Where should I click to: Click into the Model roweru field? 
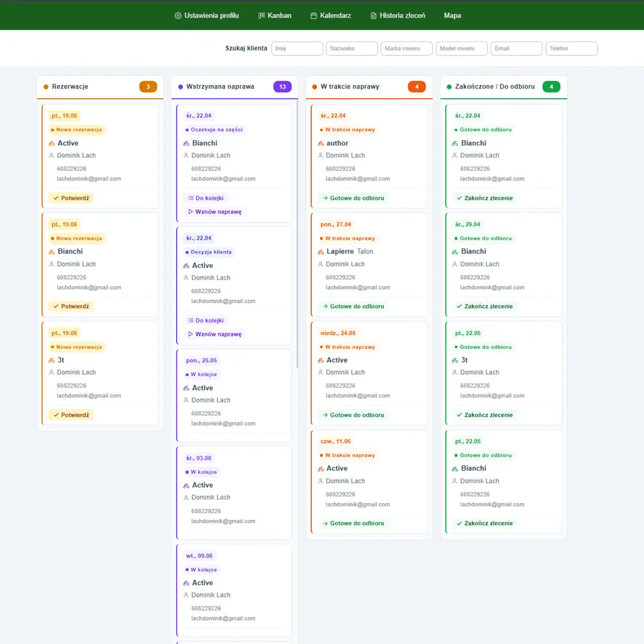click(x=462, y=48)
